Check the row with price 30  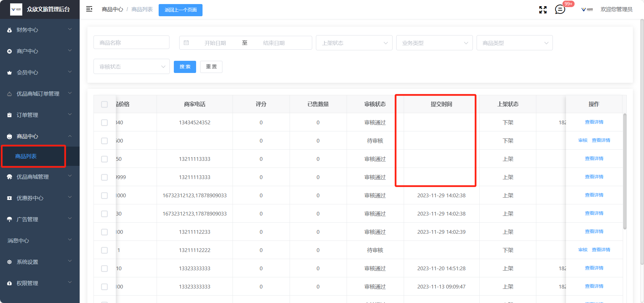point(104,214)
